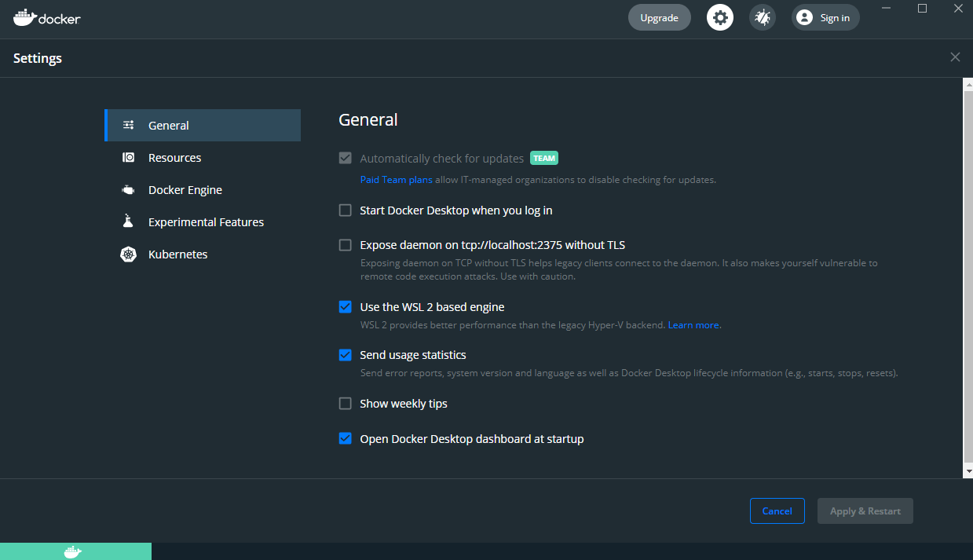Click the Upgrade button
Viewport: 973px width, 560px height.
coord(659,16)
